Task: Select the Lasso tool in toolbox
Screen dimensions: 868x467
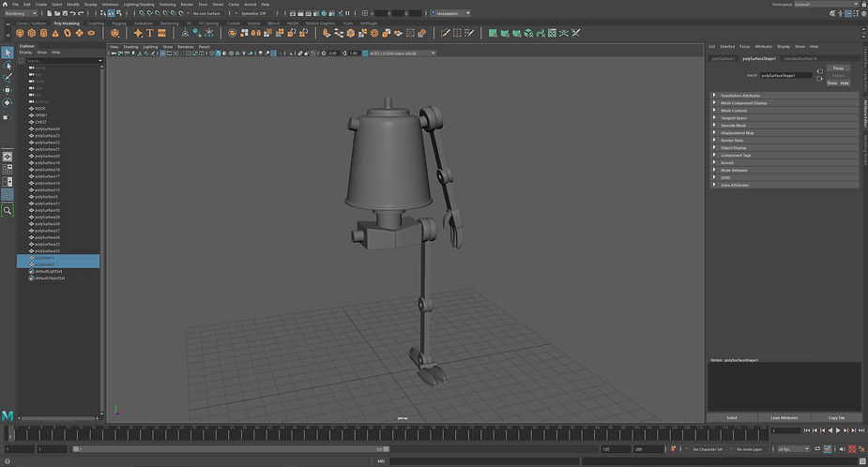Action: coord(8,66)
